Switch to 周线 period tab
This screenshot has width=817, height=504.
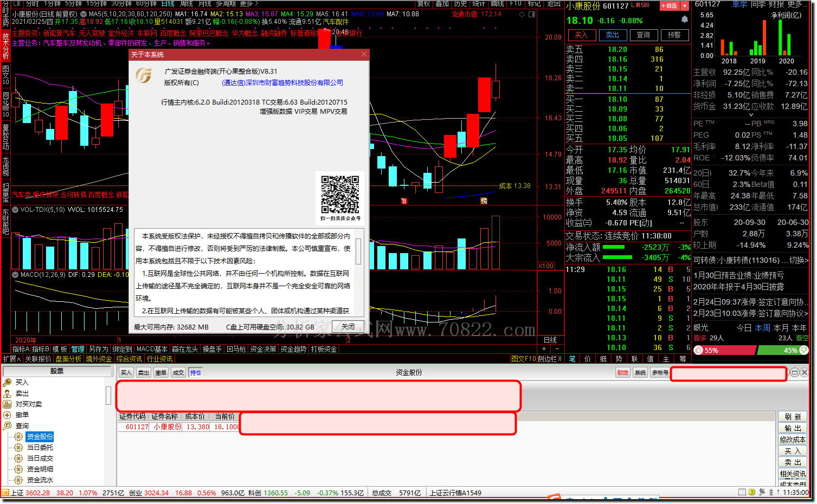coord(186,4)
